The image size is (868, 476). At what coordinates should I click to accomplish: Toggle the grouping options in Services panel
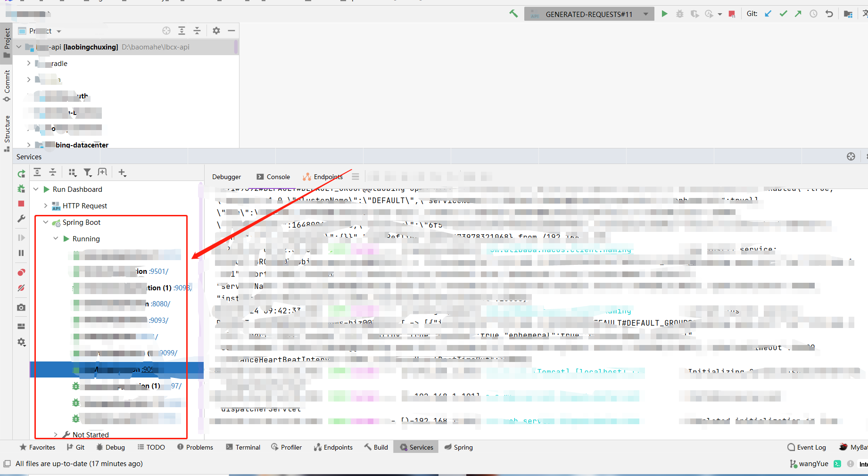[73, 172]
